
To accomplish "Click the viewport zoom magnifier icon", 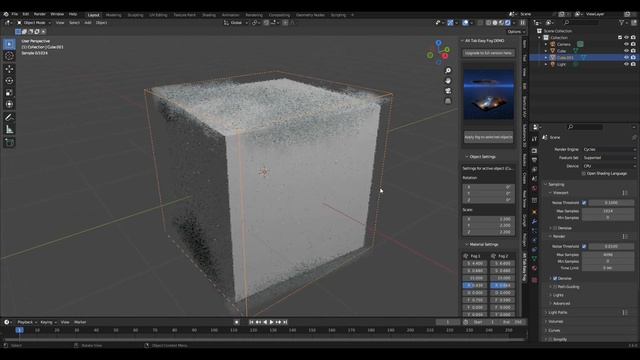I will [x=448, y=71].
